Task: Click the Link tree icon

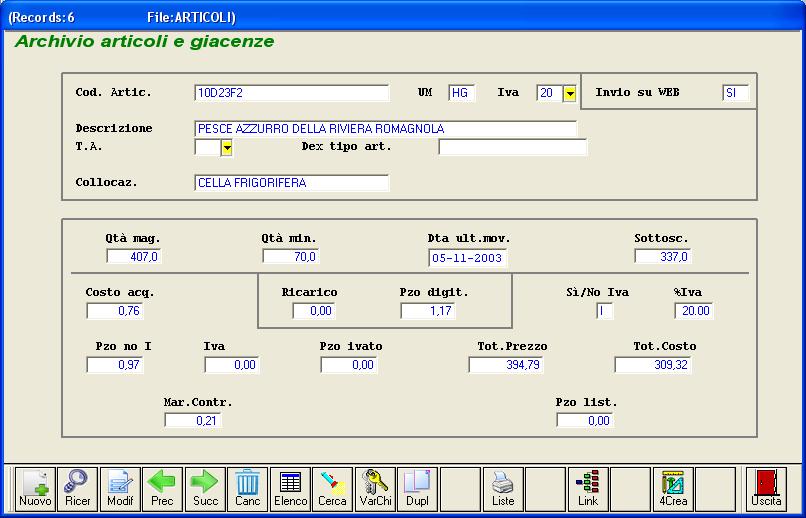Action: point(588,489)
